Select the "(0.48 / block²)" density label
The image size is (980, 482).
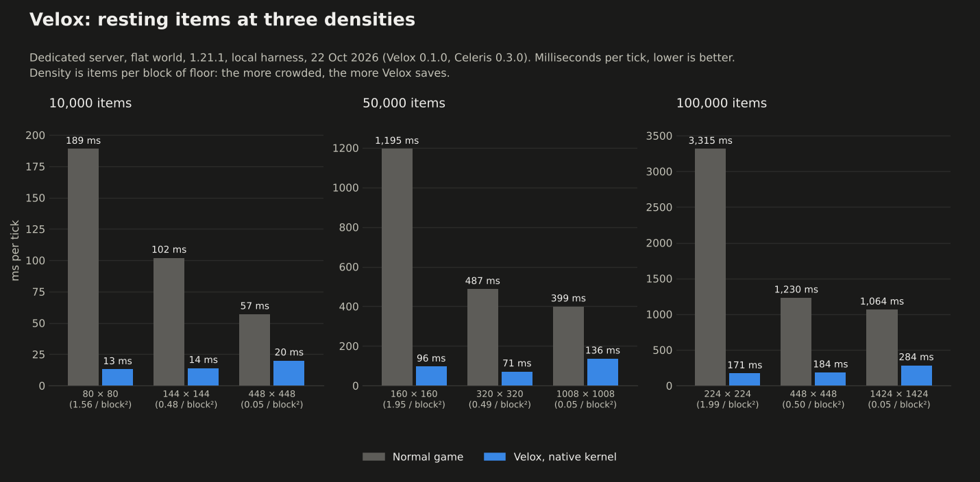[186, 405]
